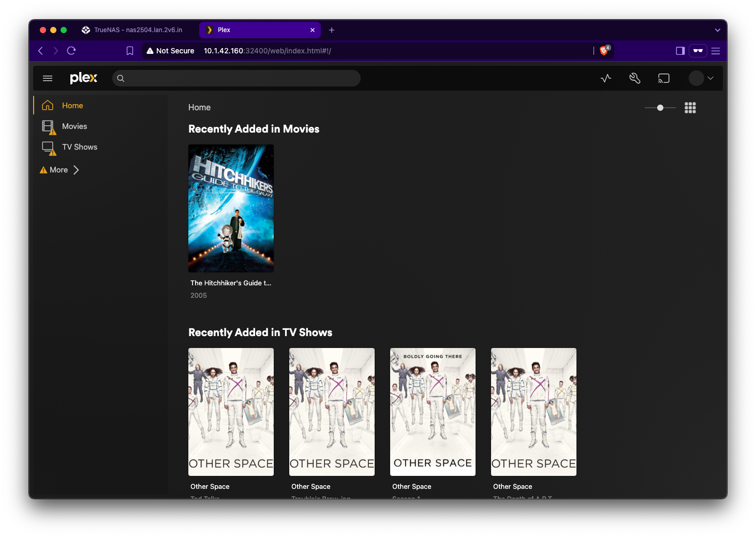Switch view with the grid icon
756x537 pixels.
[690, 108]
